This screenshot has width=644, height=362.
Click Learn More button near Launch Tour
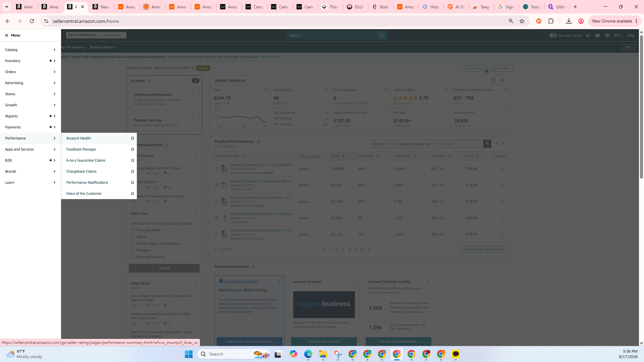(501, 68)
